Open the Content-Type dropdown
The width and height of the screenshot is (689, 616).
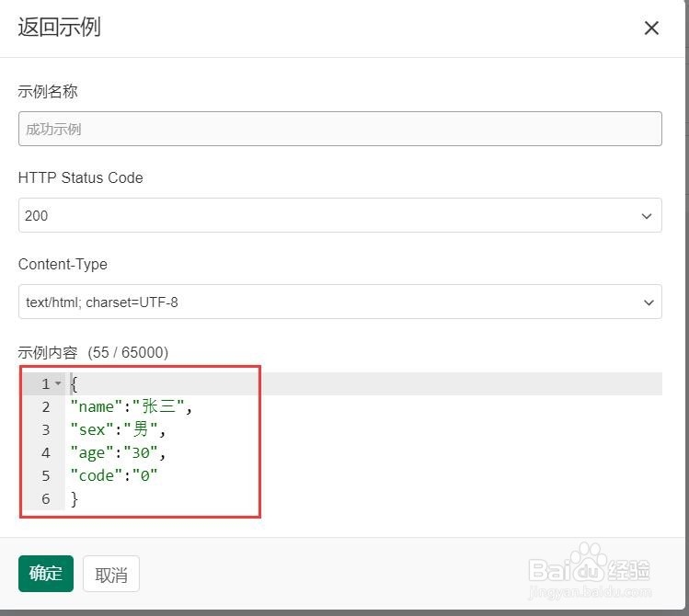point(340,302)
